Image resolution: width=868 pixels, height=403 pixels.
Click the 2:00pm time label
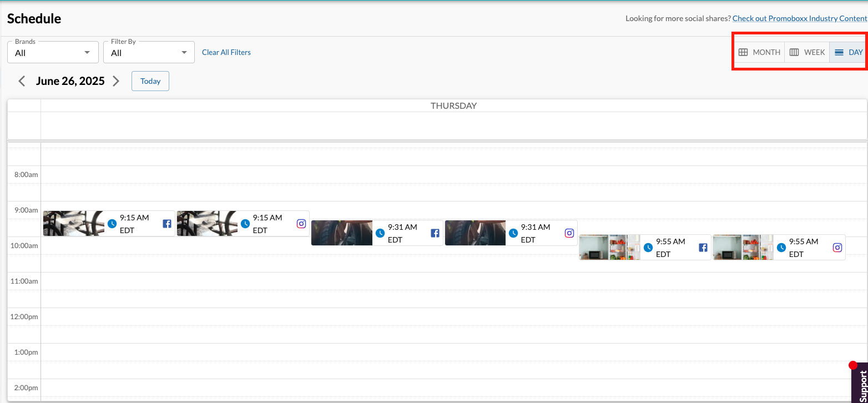[26, 387]
